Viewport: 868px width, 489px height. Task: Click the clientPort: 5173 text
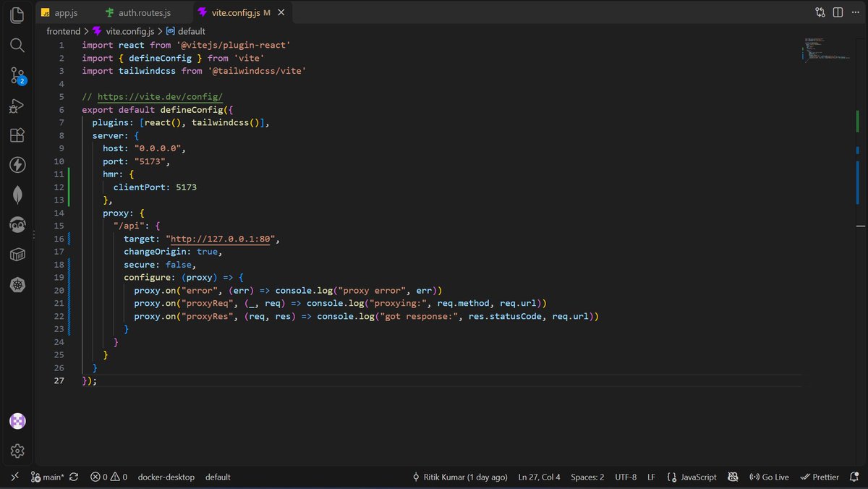tap(155, 187)
